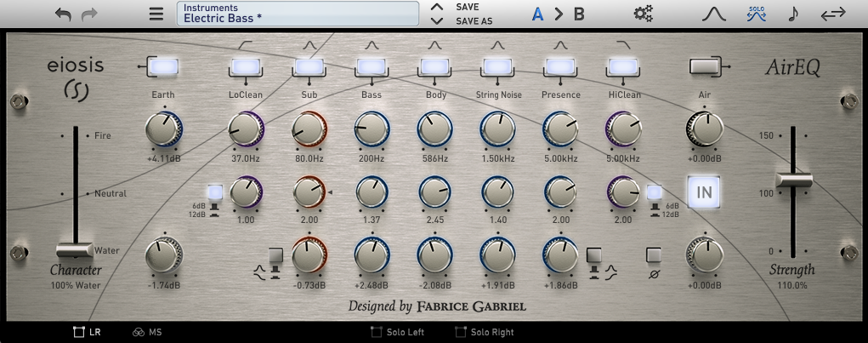Click the String Noise gain knob +1.91dB
The image size is (868, 343).
pos(498,254)
